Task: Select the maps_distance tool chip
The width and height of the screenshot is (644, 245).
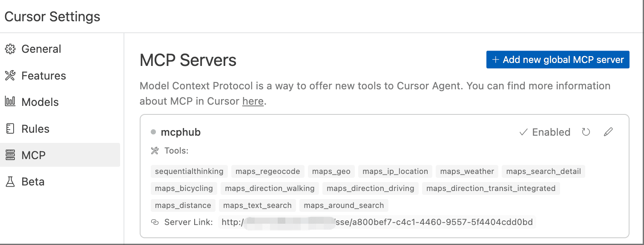Action: 183,205
